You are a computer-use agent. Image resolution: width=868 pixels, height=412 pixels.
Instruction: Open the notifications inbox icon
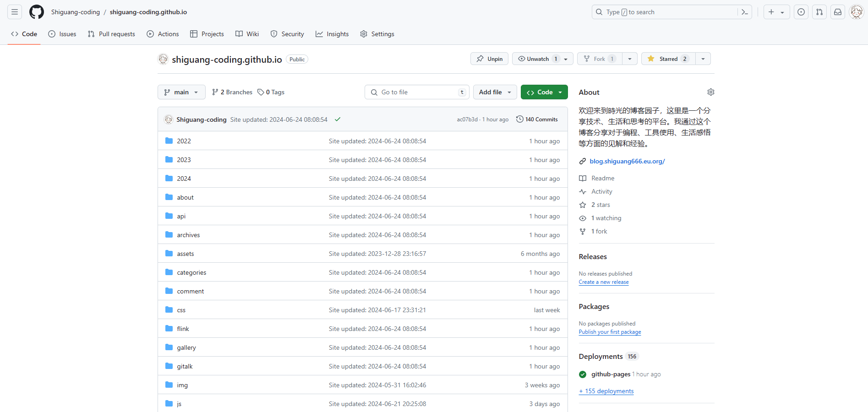click(838, 12)
